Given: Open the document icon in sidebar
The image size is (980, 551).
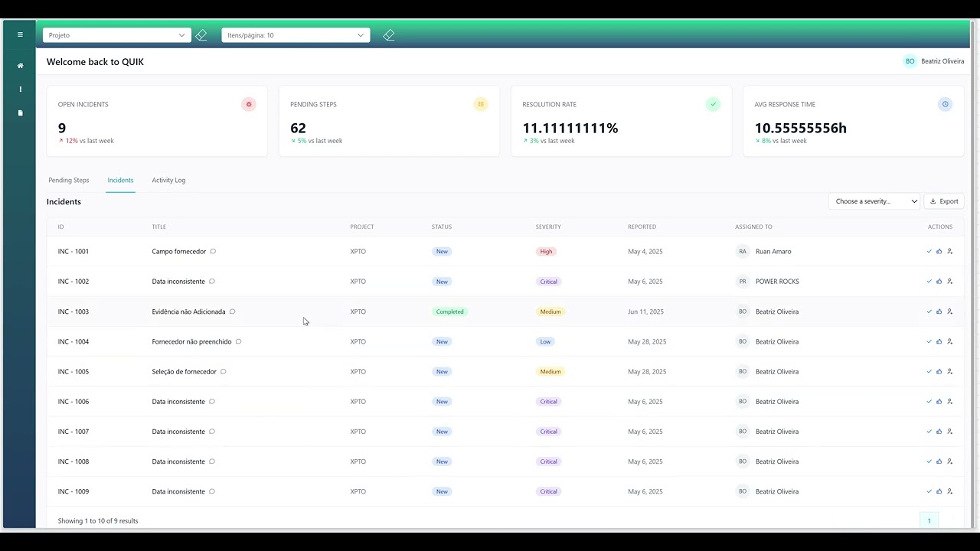Looking at the screenshot, I should 20,113.
